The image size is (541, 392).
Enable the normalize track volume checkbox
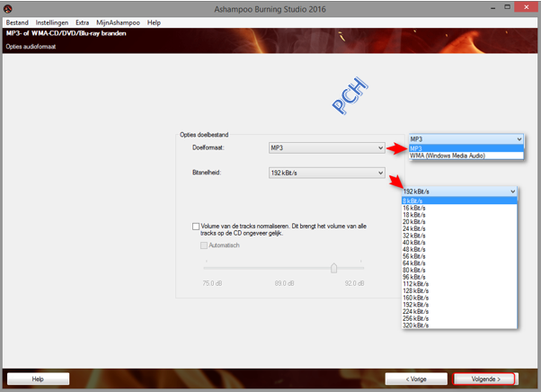click(196, 227)
